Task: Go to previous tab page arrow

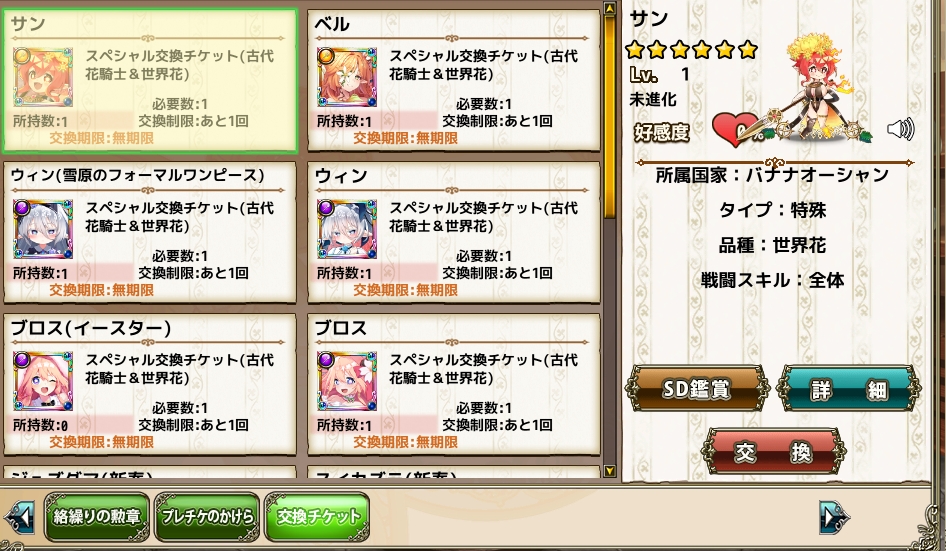Action: (x=18, y=518)
